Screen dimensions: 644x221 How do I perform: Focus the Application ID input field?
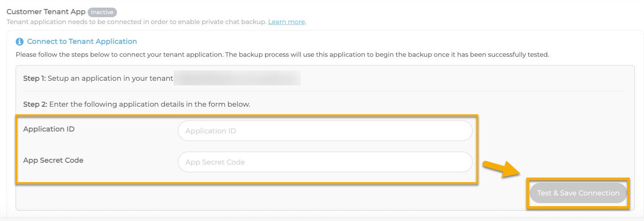325,131
